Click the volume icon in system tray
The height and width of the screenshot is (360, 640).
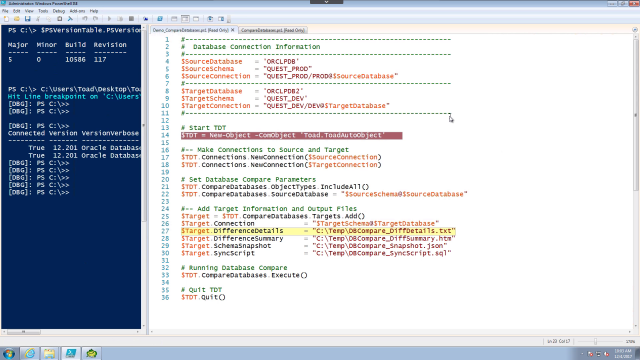pos(607,354)
